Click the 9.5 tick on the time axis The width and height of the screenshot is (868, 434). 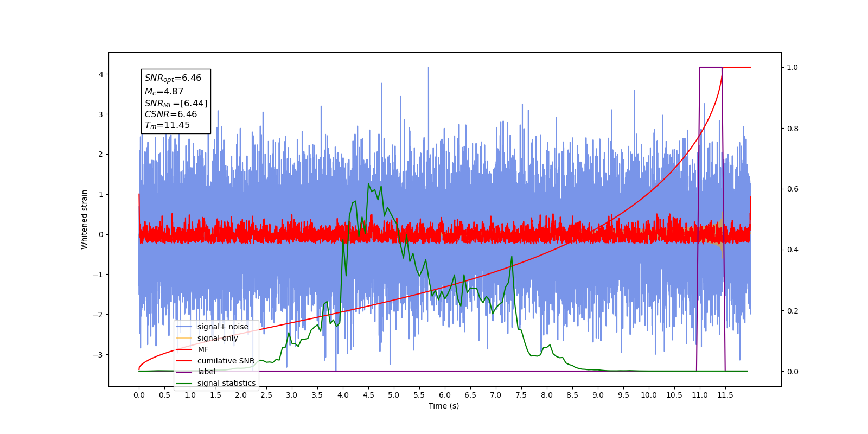623,395
